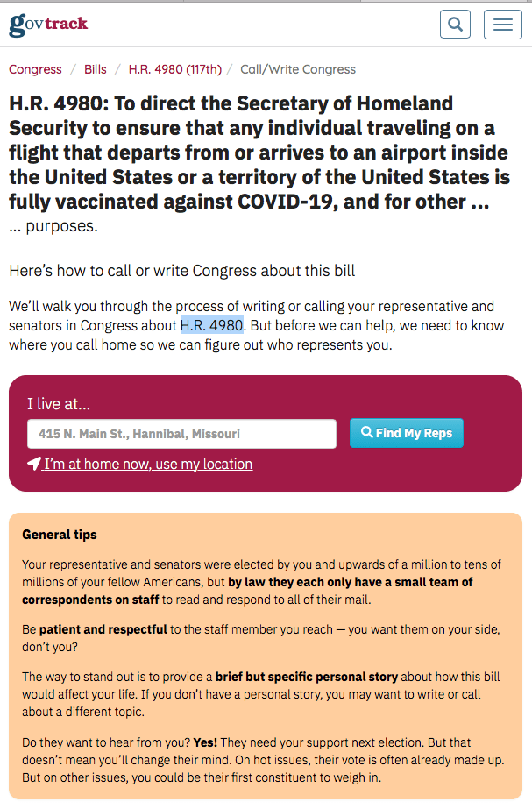Click the "Here's how to call or write Congress" subheading
The height and width of the screenshot is (809, 532).
182,270
